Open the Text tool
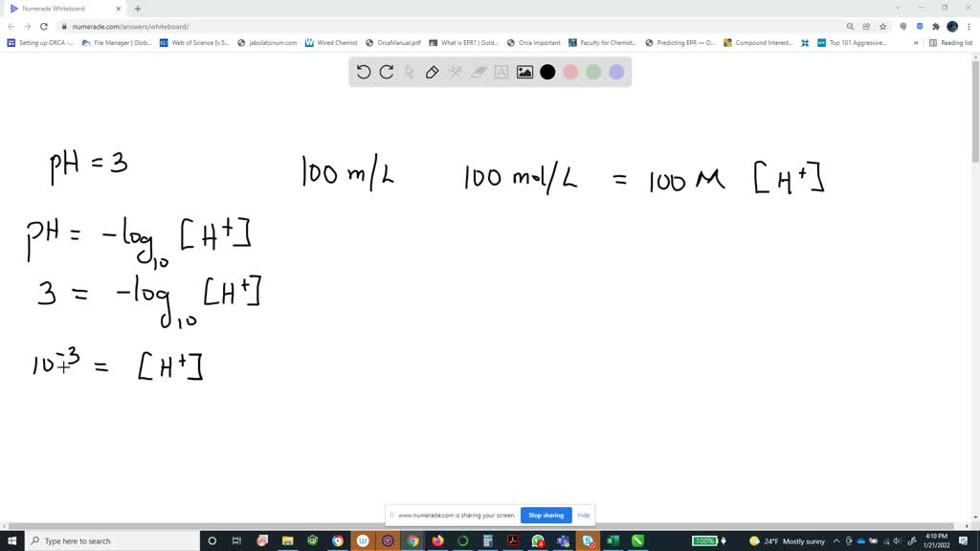The image size is (980, 551). click(501, 72)
